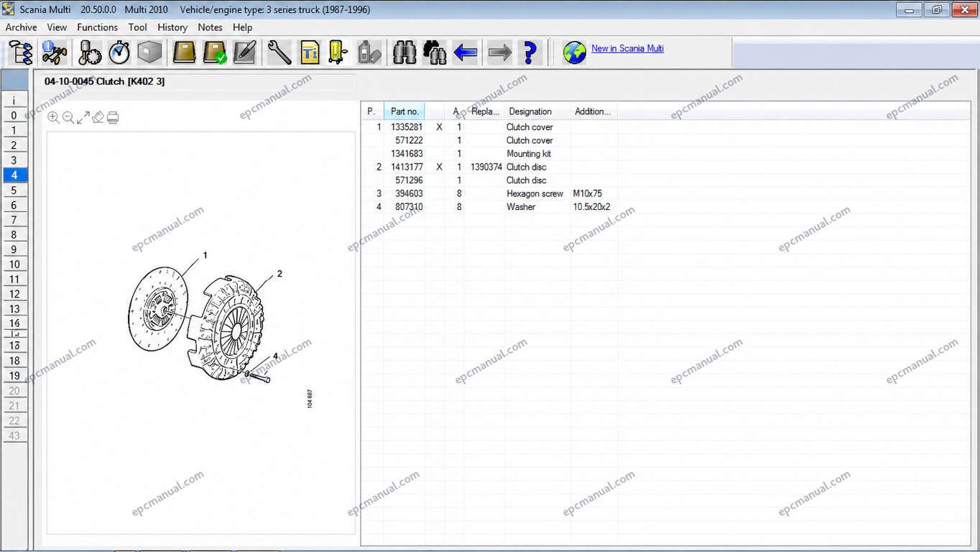Click the fluid bottle icon

[369, 52]
